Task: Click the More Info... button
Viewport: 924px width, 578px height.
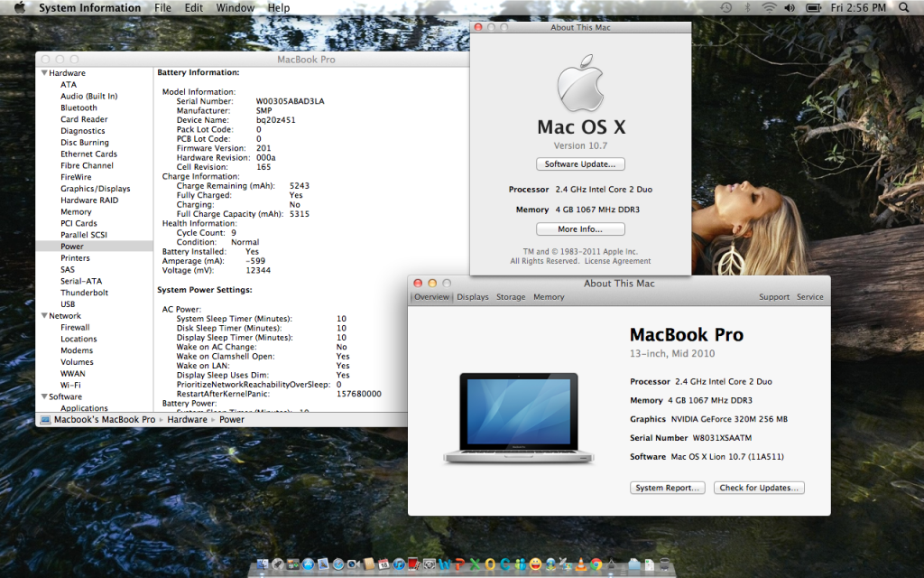Action: [x=580, y=228]
